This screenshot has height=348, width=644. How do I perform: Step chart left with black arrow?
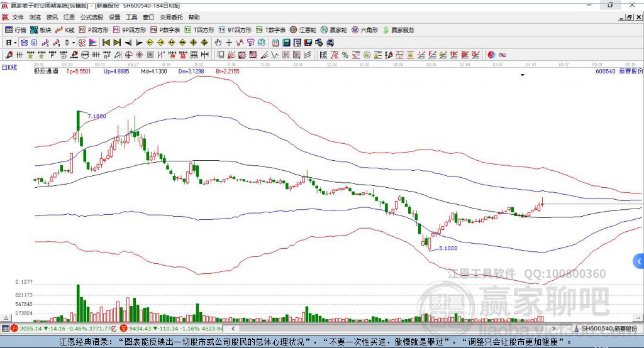tap(128, 43)
